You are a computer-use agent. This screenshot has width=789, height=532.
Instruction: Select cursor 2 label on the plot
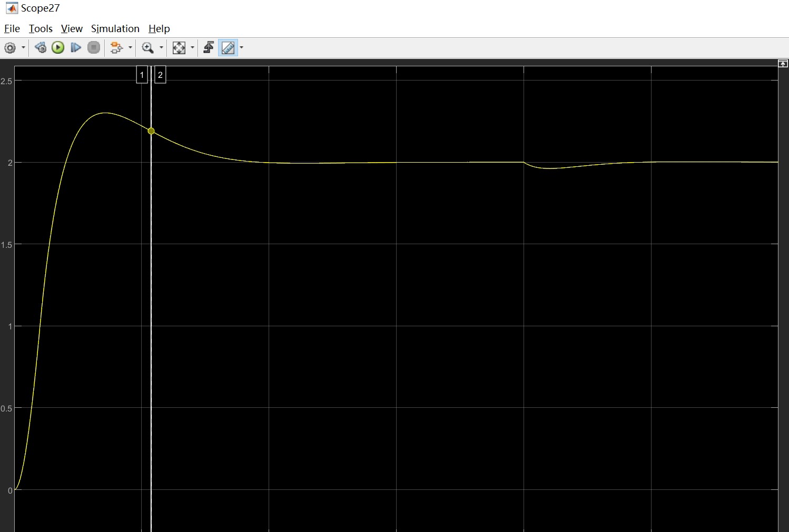click(x=160, y=75)
